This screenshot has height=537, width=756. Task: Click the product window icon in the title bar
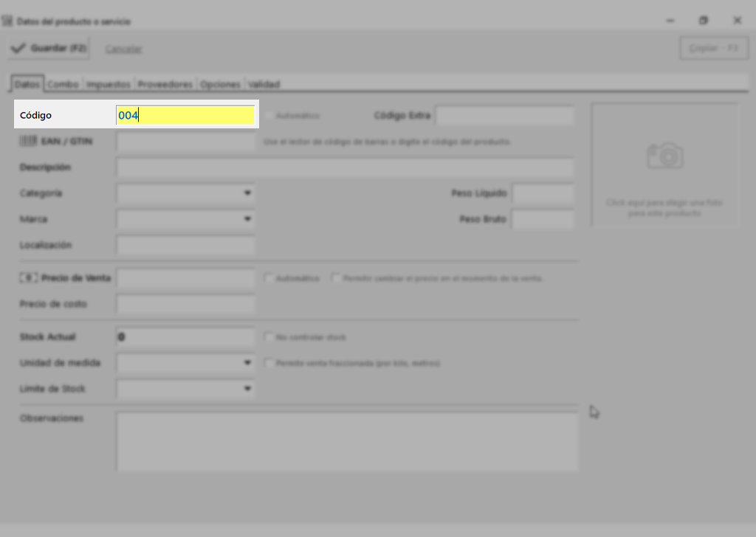coord(7,21)
